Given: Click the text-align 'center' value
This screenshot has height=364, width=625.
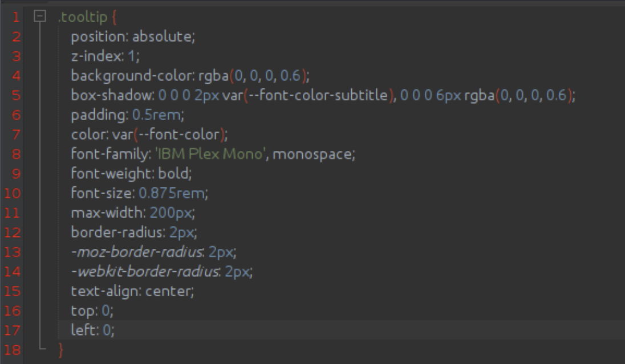Looking at the screenshot, I should [x=169, y=291].
